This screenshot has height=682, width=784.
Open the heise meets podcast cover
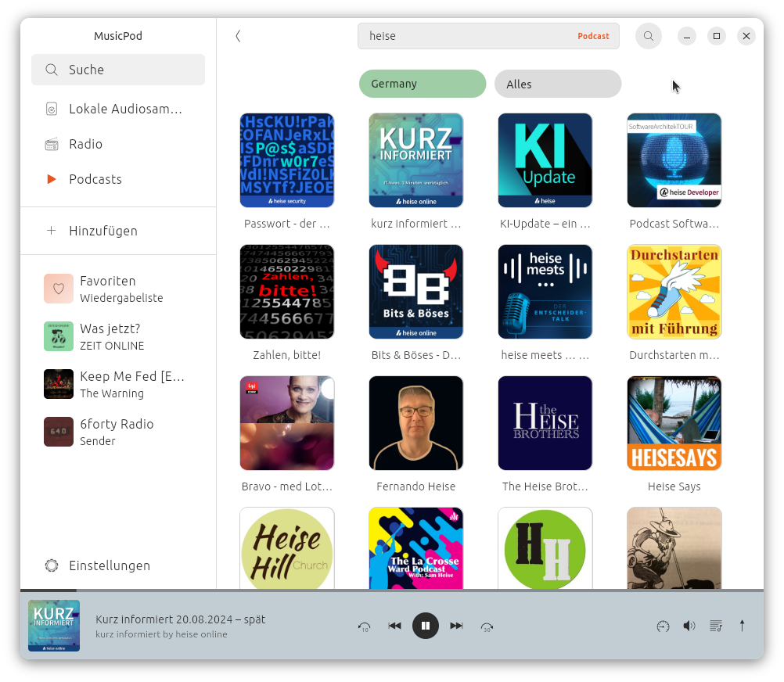[x=545, y=291]
